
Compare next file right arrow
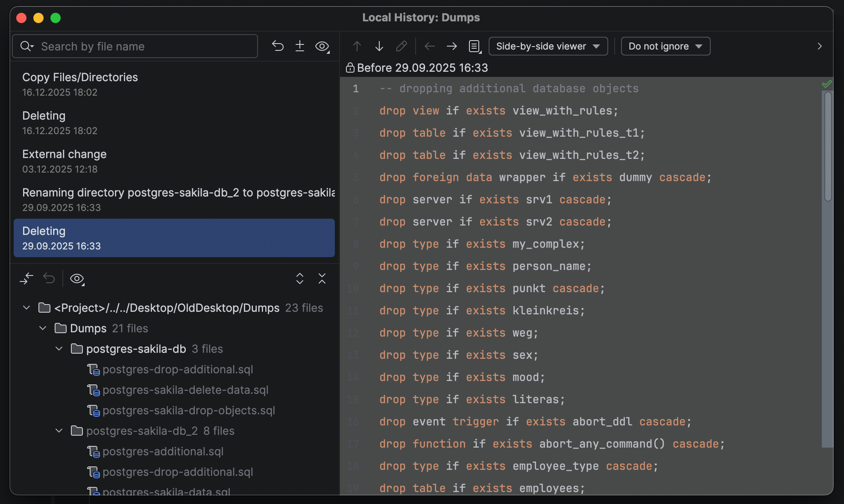pos(451,46)
